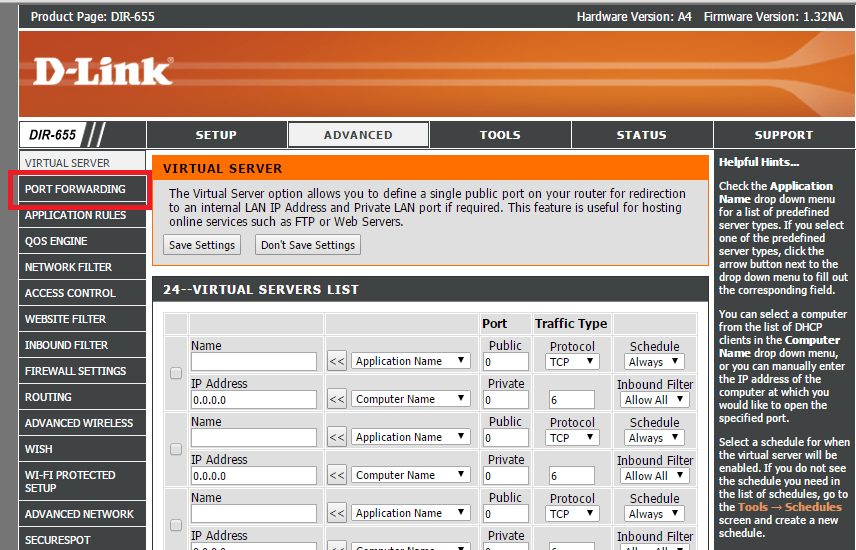856x550 pixels.
Task: Focus the second row's Private port field
Action: point(506,476)
